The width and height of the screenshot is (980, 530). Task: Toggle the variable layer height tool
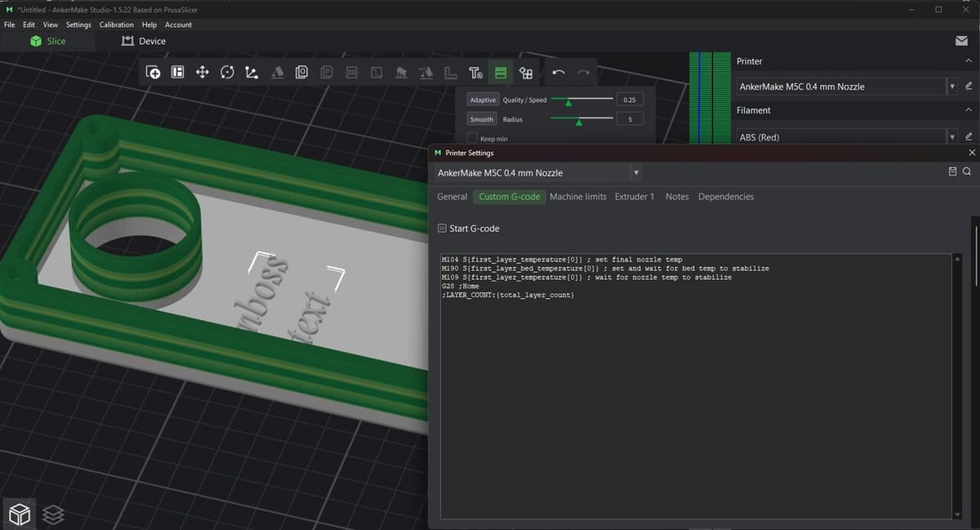(x=501, y=73)
